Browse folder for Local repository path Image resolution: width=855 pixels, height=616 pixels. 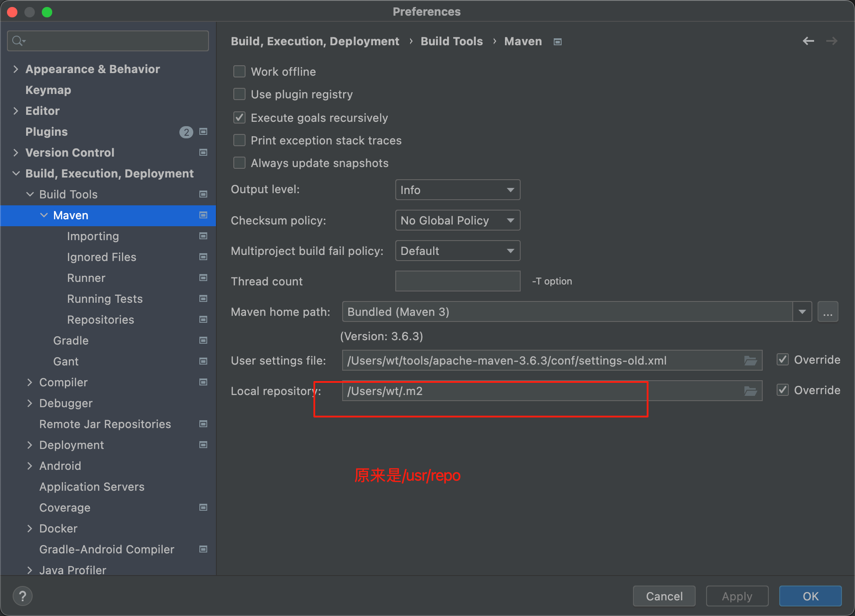(x=750, y=391)
